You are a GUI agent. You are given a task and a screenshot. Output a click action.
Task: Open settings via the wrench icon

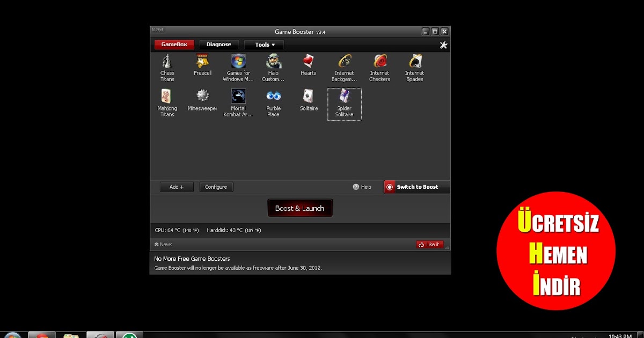coord(443,45)
